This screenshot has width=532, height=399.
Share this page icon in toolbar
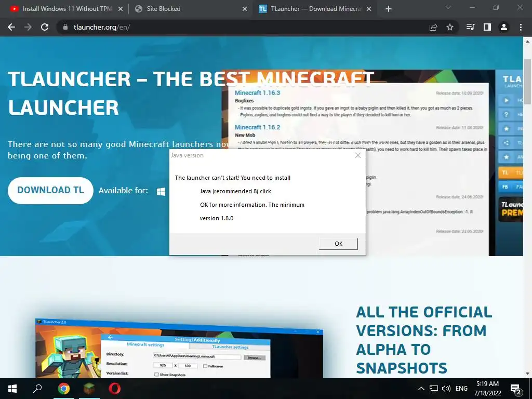(433, 27)
